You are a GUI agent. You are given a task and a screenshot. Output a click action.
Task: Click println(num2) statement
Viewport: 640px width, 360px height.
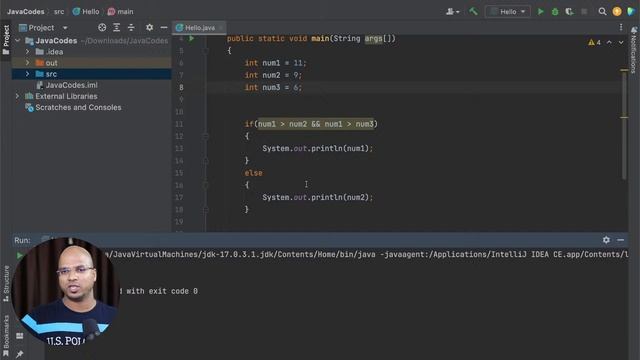coord(318,198)
